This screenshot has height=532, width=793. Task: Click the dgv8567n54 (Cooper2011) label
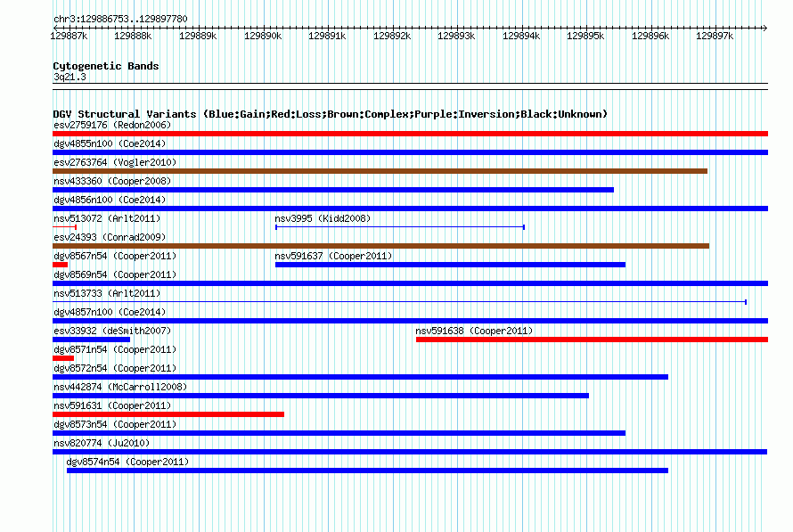115,256
